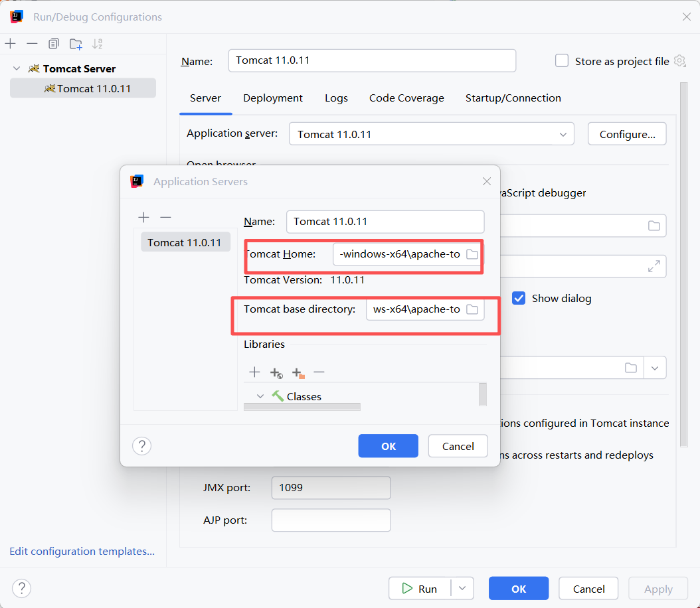Click Name field in Application Servers dialog
Image resolution: width=700 pixels, height=608 pixels.
click(x=385, y=222)
